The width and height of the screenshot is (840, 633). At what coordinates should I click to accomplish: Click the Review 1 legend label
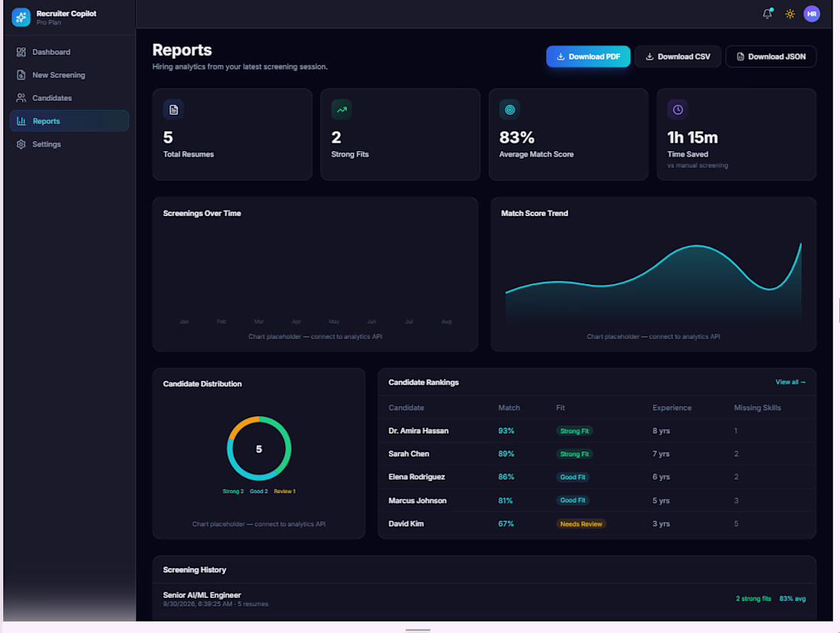coord(285,491)
